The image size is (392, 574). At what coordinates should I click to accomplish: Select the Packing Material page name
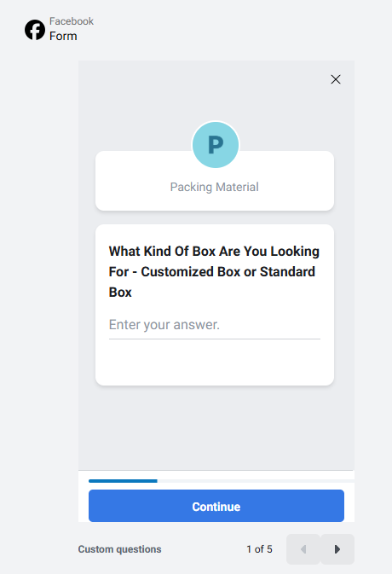(x=214, y=187)
